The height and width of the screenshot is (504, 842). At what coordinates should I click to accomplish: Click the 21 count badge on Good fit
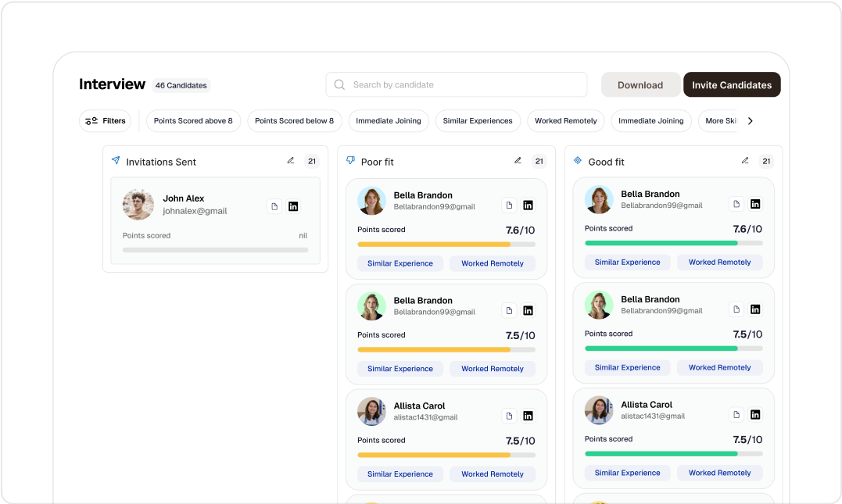click(x=766, y=161)
